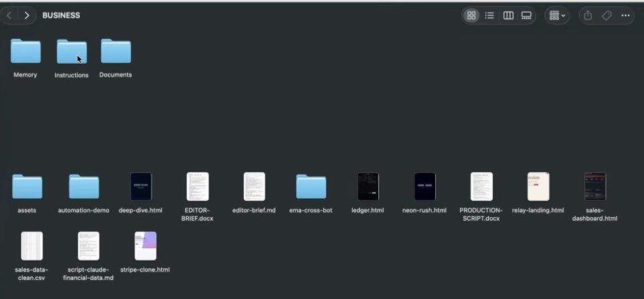Click the "automation-demo" name label
This screenshot has height=299, width=644.
coord(84,211)
